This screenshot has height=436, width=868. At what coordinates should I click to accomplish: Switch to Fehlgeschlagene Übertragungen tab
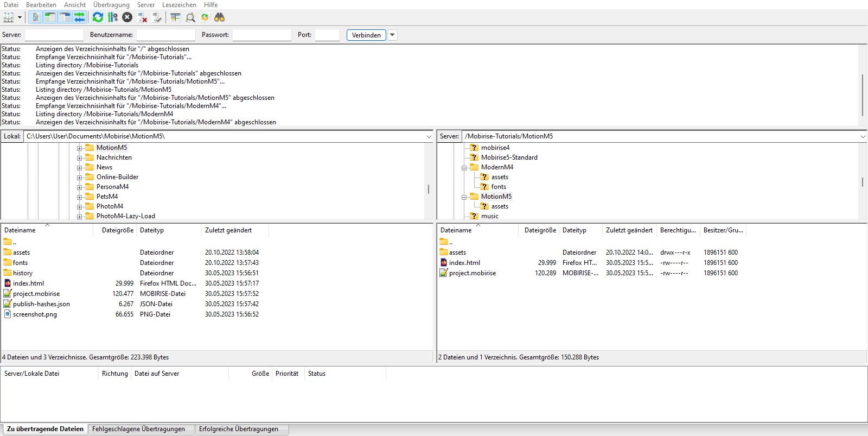(138, 429)
